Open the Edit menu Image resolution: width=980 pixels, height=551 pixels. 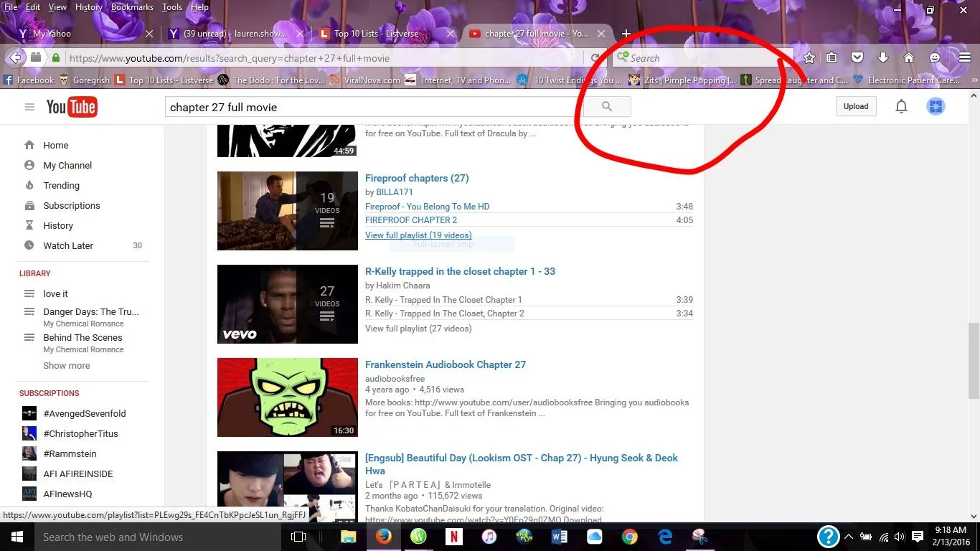pyautogui.click(x=33, y=7)
